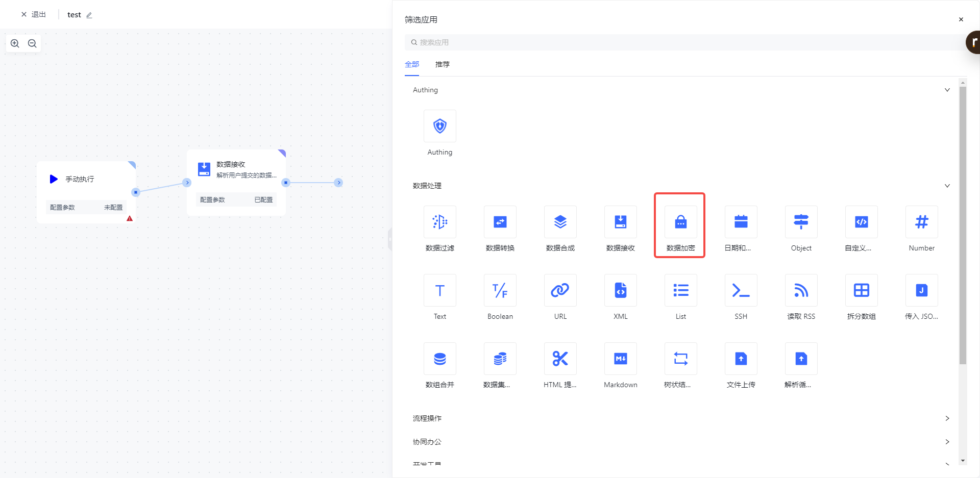
Task: Choose the 数据过滤 app icon
Action: point(439,222)
